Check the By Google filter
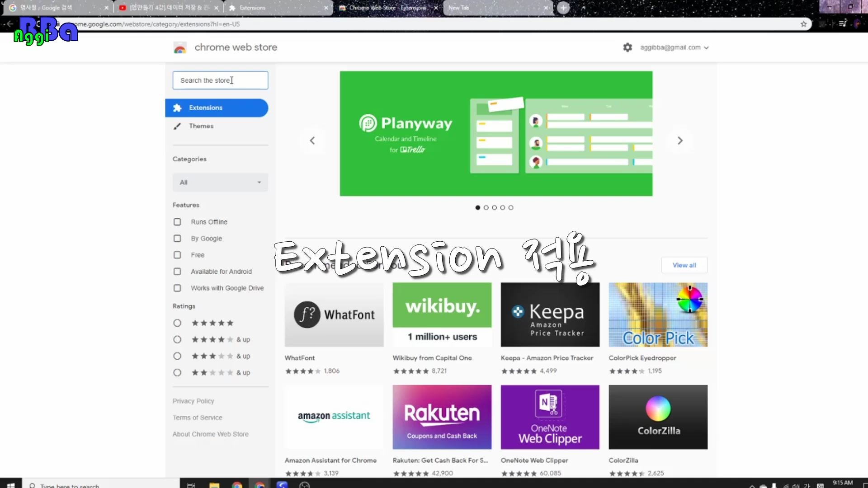868x488 pixels. point(177,239)
